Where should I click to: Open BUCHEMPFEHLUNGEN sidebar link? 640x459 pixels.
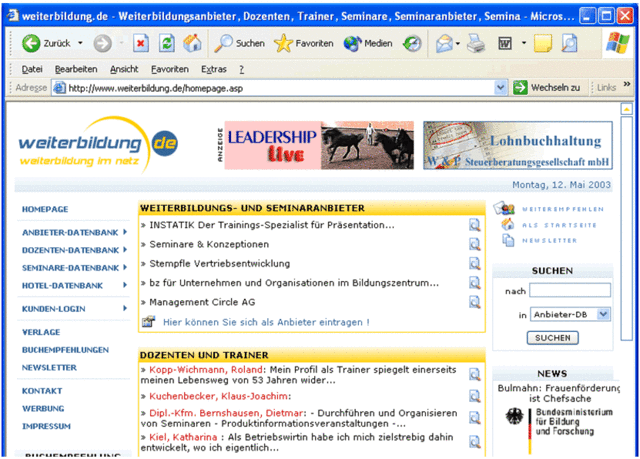65,350
